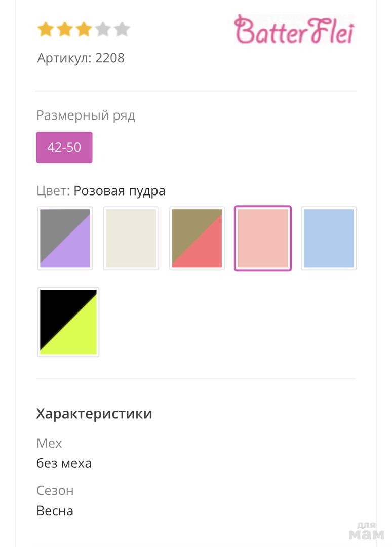Click the Весна season value

pyautogui.click(x=55, y=510)
